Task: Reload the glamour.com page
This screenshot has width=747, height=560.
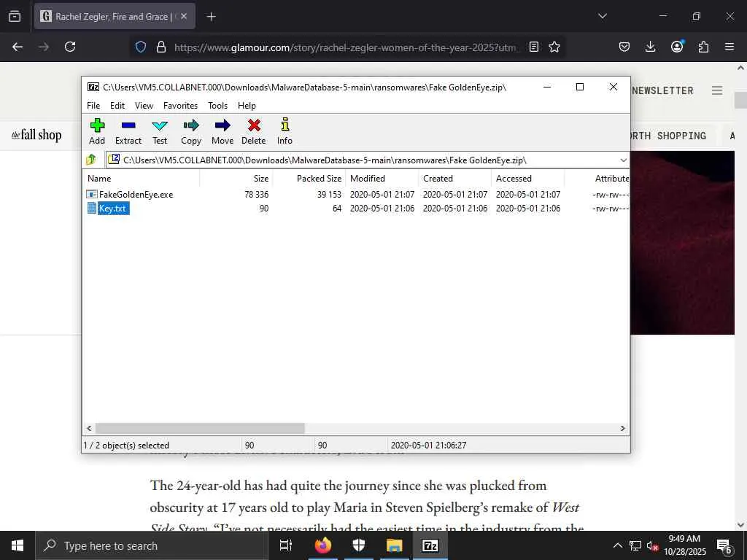Action: point(70,47)
